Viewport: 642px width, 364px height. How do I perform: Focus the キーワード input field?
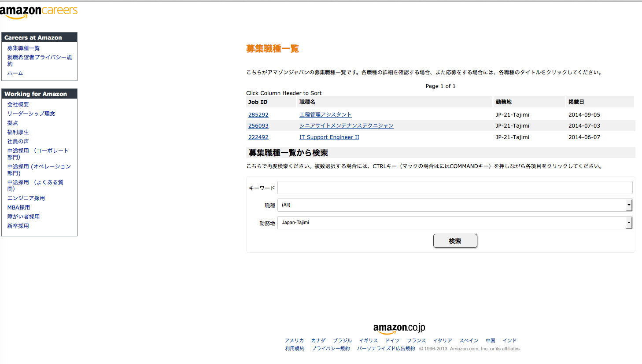[x=455, y=188]
